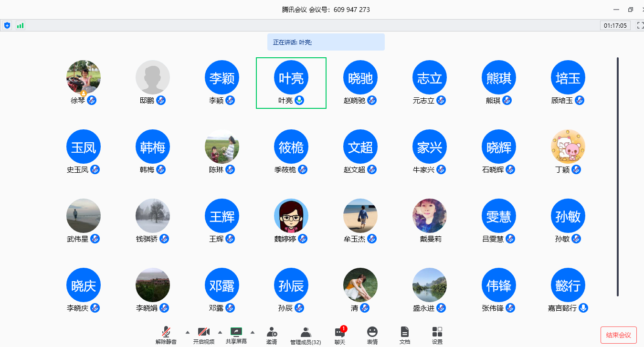Viewport: 644px width, 347px height.
Task: Unmute microphone via 解除静音
Action: 166,335
